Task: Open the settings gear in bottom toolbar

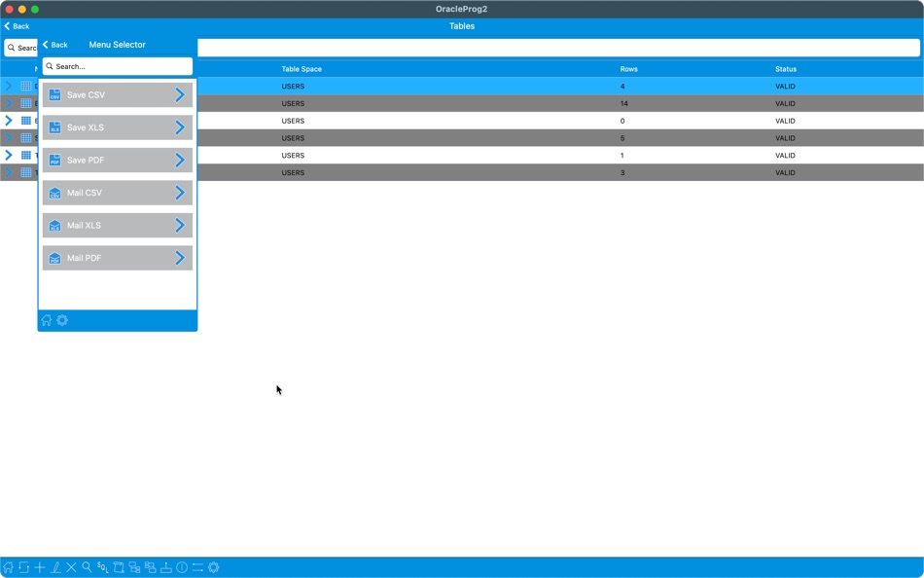Action: (213, 567)
